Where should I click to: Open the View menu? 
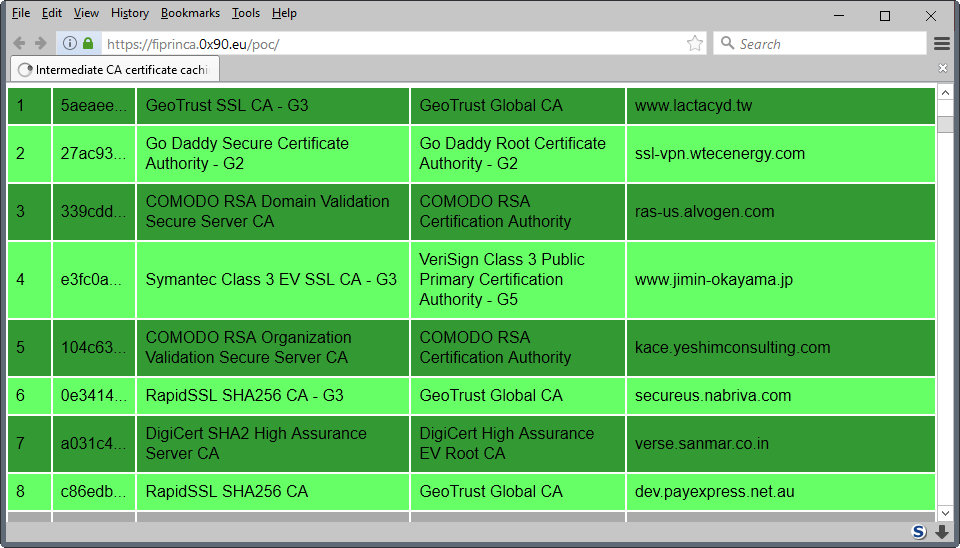pyautogui.click(x=86, y=13)
